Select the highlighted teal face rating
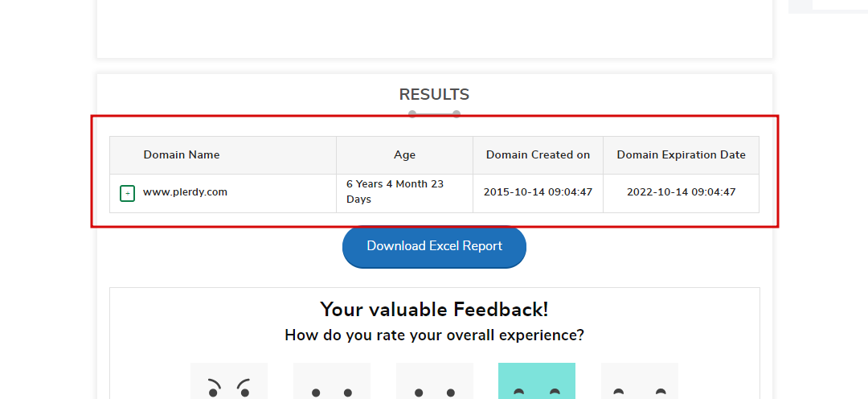 click(x=536, y=381)
